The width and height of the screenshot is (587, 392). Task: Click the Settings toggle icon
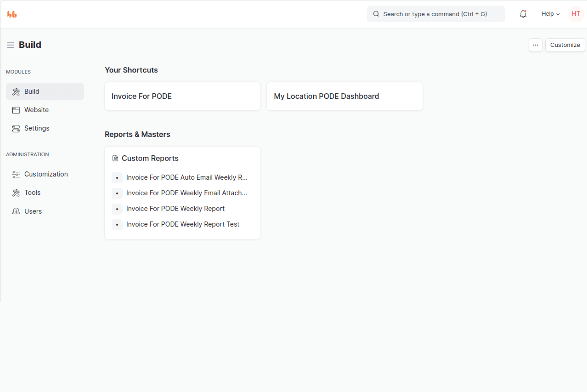[x=16, y=128]
